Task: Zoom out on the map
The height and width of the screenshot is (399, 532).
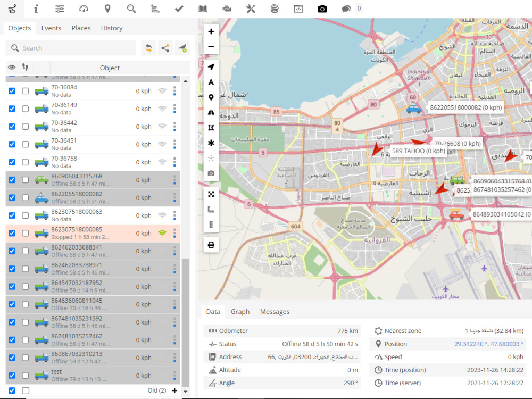Action: tap(211, 46)
